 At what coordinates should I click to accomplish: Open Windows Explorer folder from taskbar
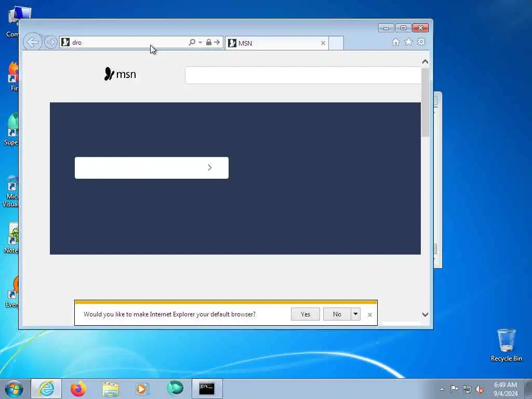click(x=111, y=389)
